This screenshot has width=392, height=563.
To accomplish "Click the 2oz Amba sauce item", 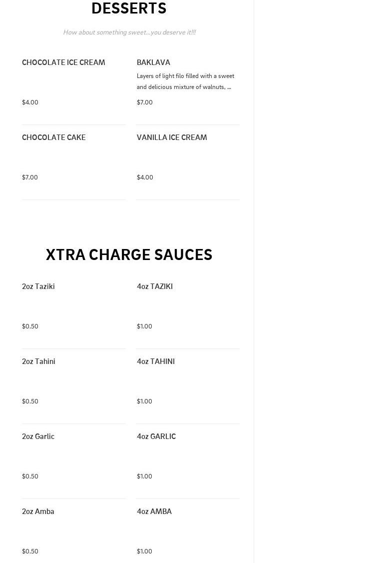I will pos(38,511).
